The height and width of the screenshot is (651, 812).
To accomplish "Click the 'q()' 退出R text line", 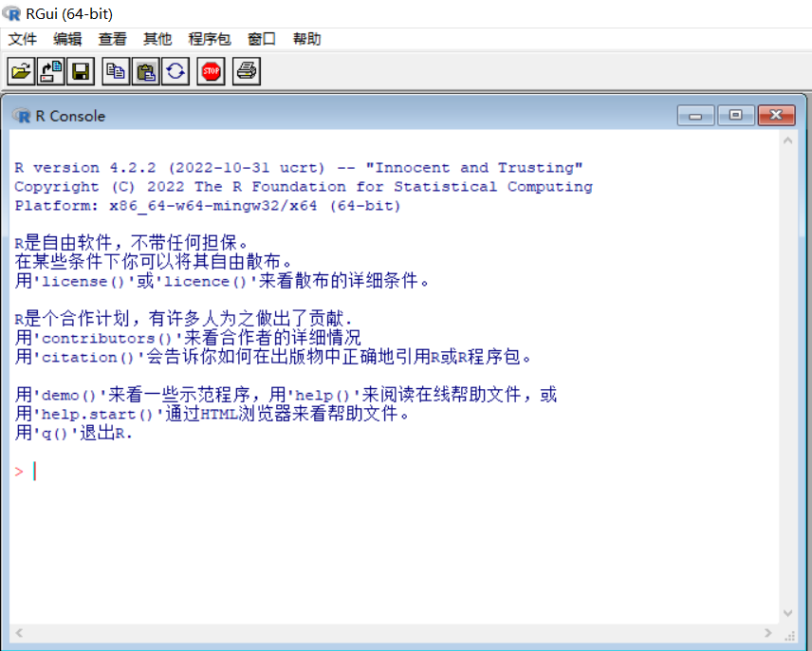I will 74,433.
